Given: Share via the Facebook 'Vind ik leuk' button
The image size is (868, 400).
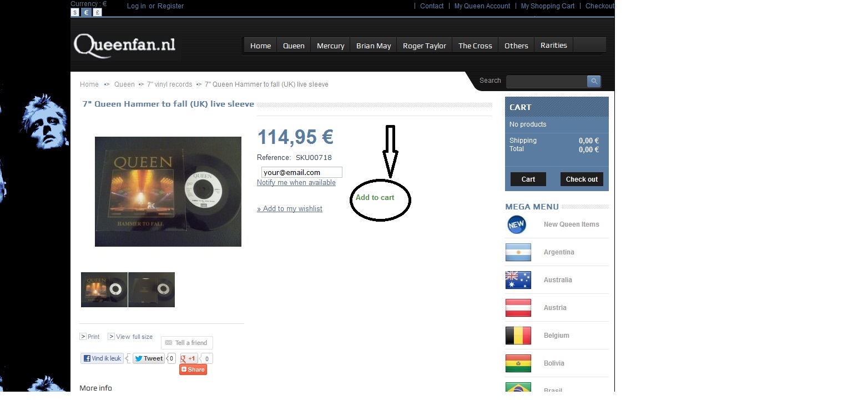Looking at the screenshot, I should coord(102,358).
